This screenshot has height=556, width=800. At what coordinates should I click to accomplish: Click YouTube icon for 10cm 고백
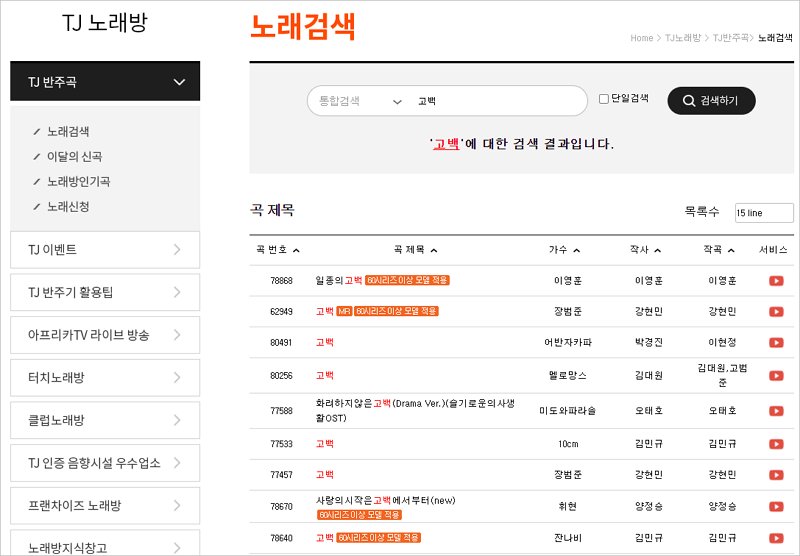[775, 443]
